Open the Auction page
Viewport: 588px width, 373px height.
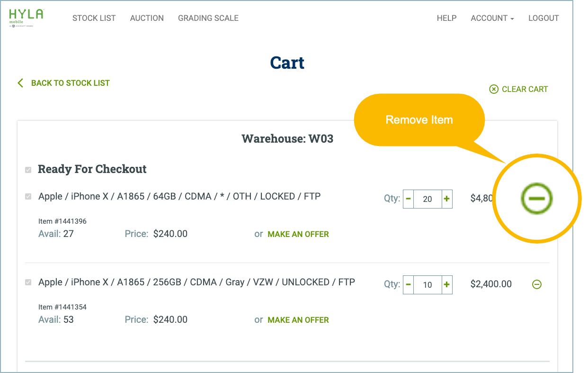[x=147, y=18]
